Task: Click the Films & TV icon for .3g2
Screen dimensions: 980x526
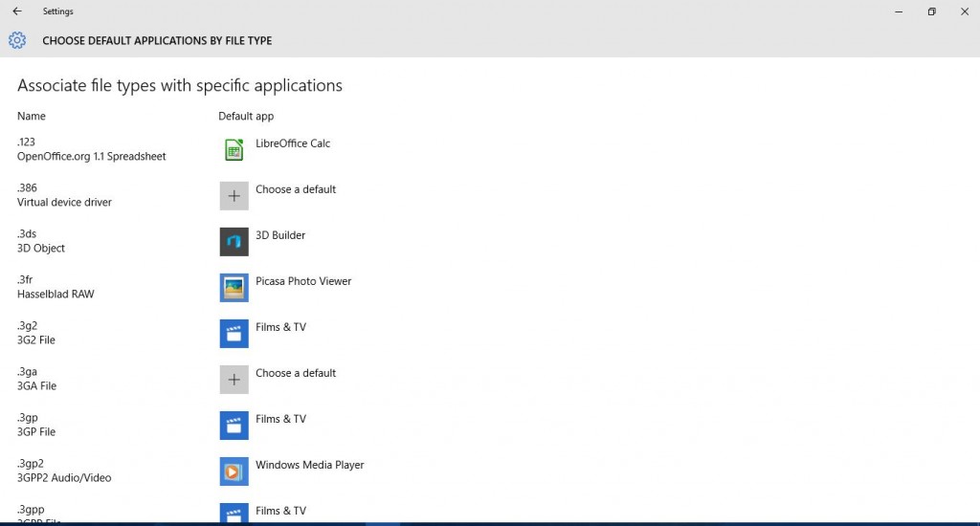Action: point(234,334)
